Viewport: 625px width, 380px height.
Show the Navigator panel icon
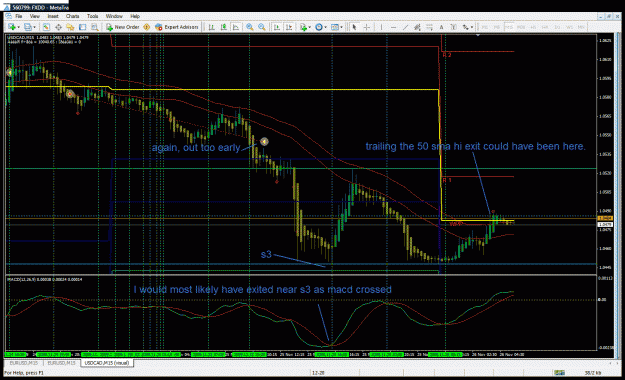point(70,27)
